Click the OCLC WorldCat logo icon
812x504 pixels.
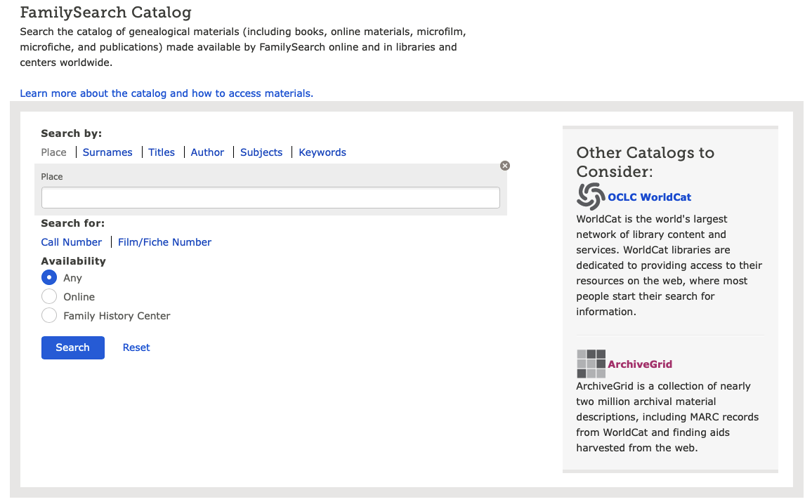[589, 197]
